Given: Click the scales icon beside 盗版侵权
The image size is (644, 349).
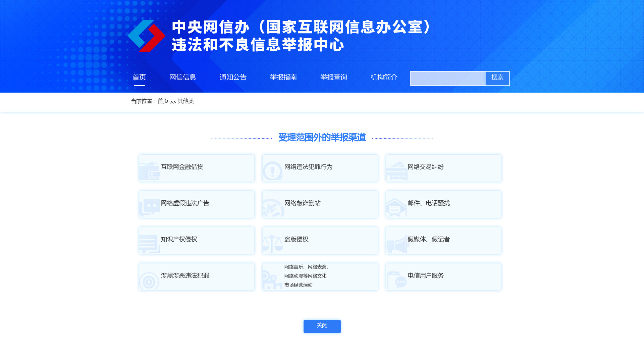Looking at the screenshot, I should pyautogui.click(x=273, y=244).
